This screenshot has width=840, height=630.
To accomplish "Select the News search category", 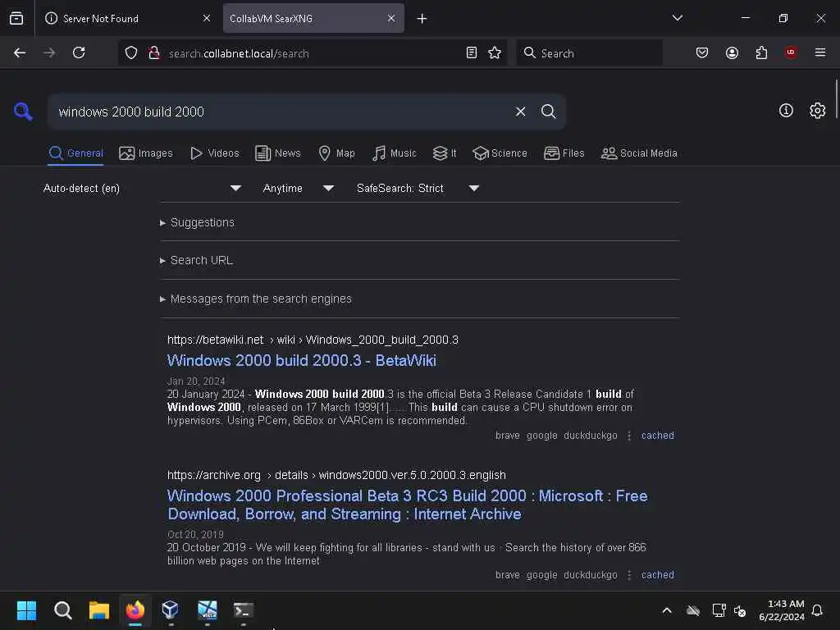I will [277, 153].
